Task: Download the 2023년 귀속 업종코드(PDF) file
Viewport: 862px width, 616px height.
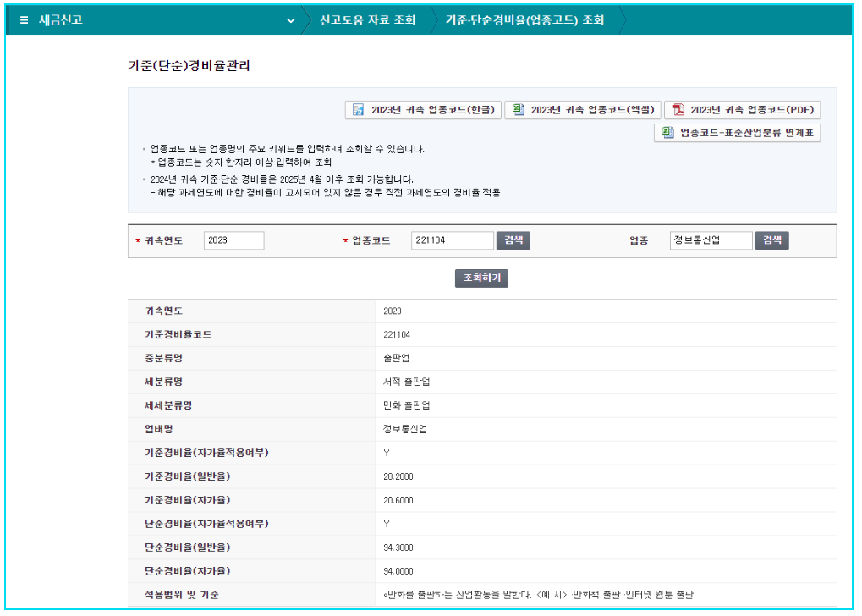Action: [750, 109]
